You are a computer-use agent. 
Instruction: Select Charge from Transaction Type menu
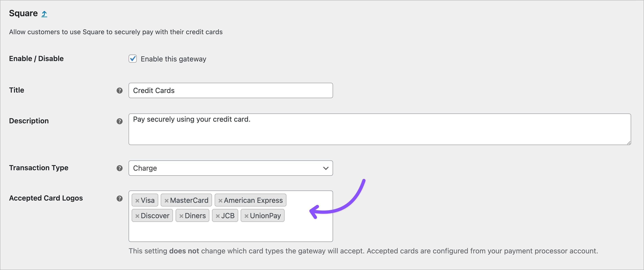click(x=230, y=168)
